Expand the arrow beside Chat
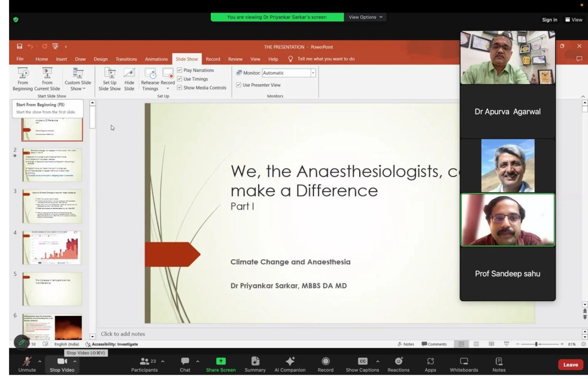The width and height of the screenshot is (588, 379). [198, 361]
